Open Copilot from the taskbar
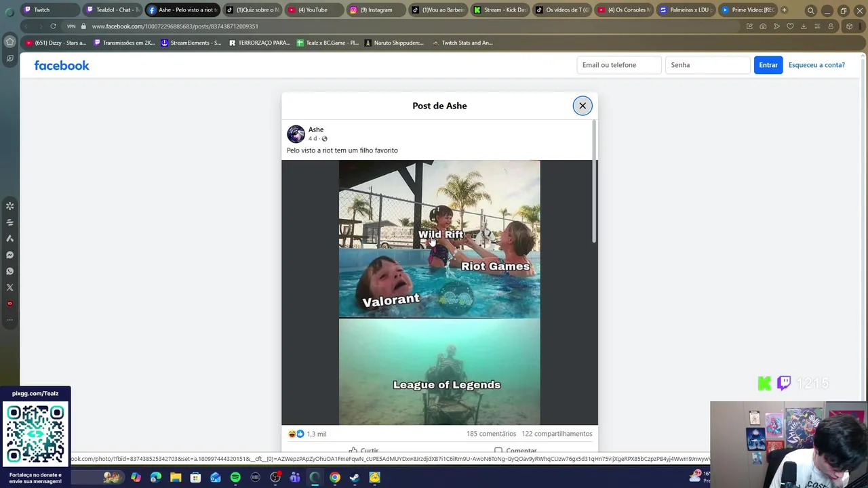This screenshot has height=488, width=868. [x=136, y=477]
